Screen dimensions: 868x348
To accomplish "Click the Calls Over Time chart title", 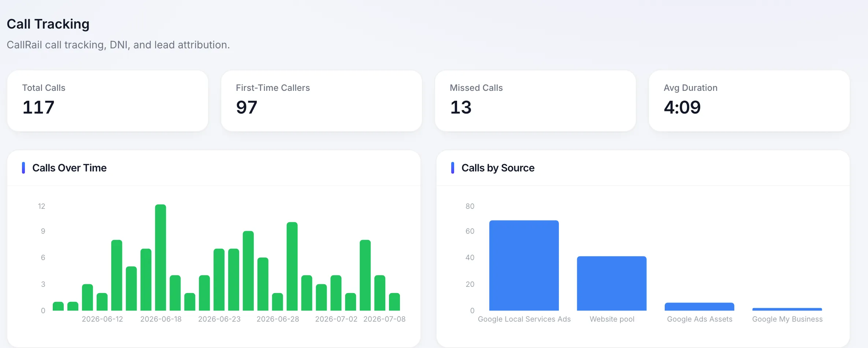I will 70,168.
